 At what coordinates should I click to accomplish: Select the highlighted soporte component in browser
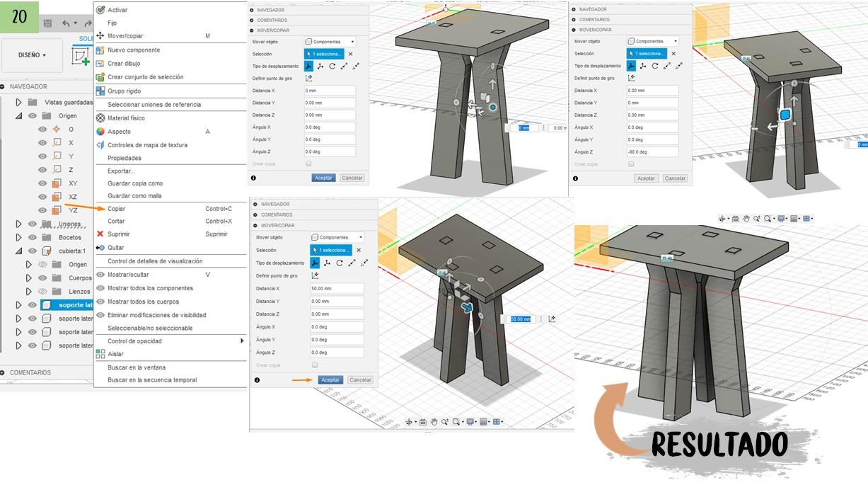(66, 304)
